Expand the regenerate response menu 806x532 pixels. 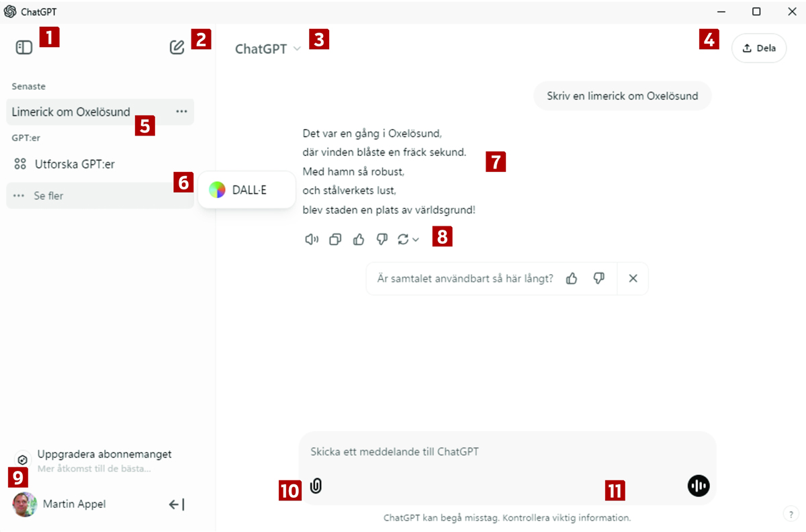point(408,240)
